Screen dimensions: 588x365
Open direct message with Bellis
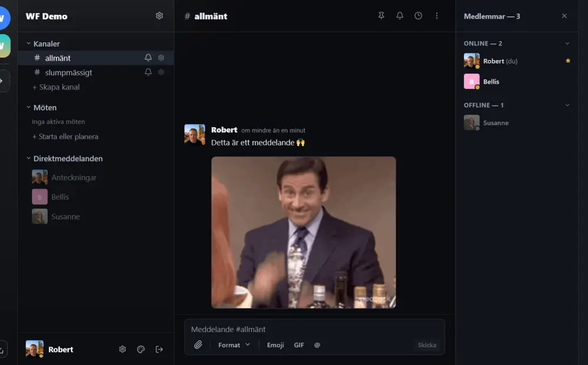(x=51, y=197)
